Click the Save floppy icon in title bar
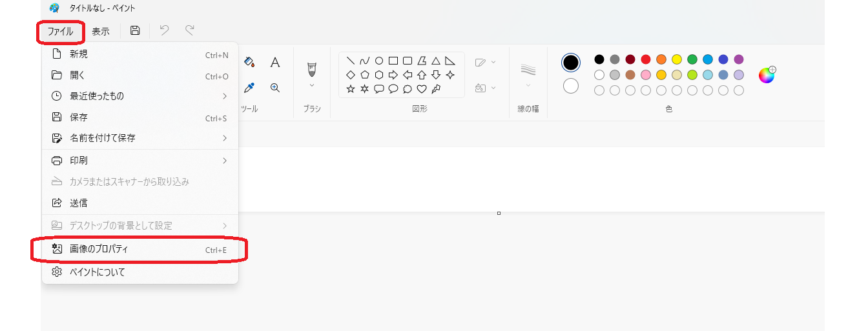The image size is (868, 331). point(135,30)
